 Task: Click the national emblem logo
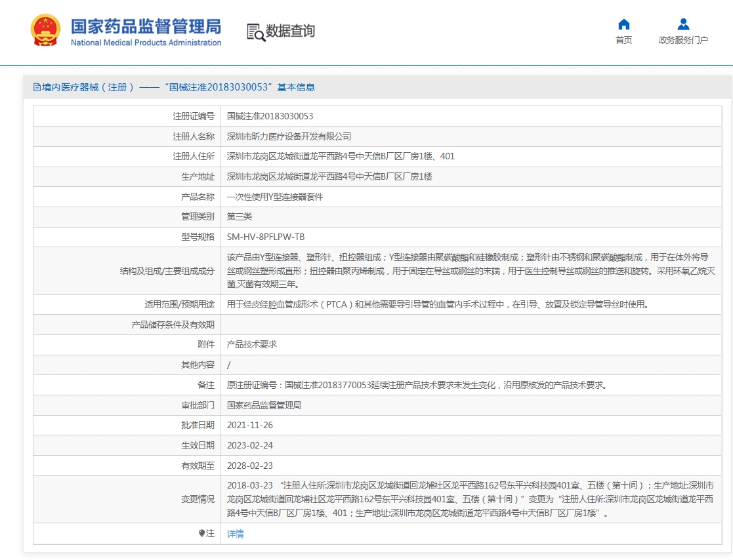coord(45,30)
